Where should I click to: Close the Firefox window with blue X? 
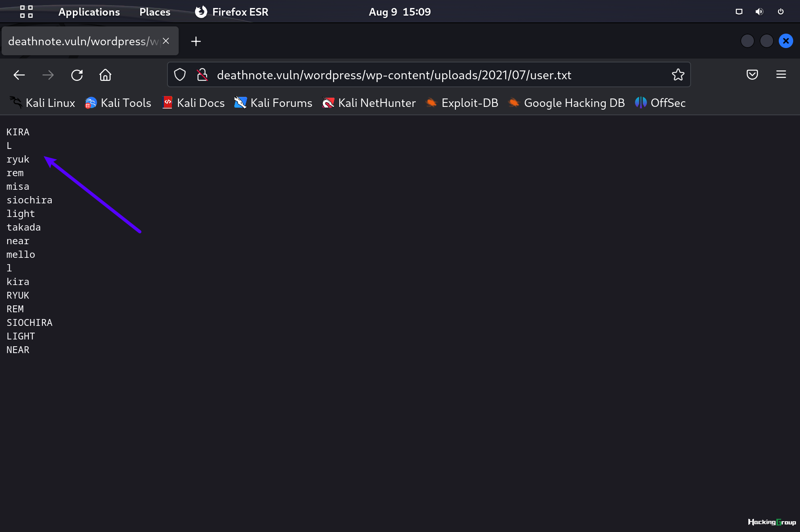(x=786, y=41)
